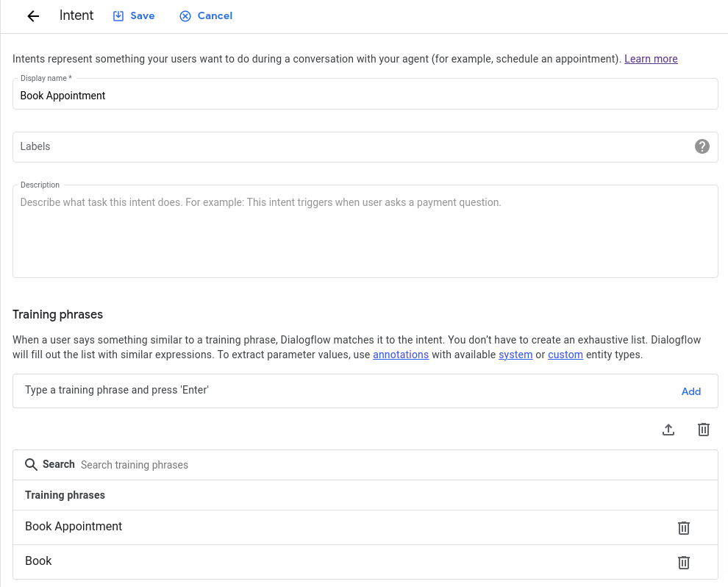Delete the 'Book Appointment' training phrase
This screenshot has width=728, height=587.
[x=684, y=527]
